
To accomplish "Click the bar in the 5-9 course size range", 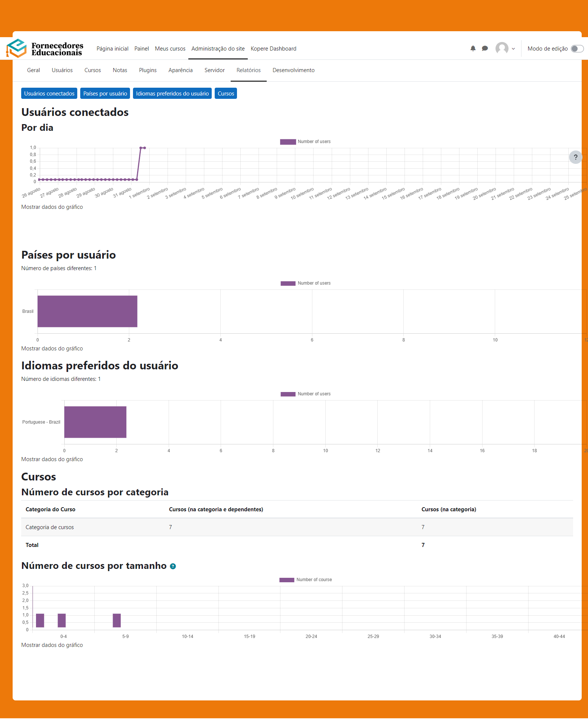I will tap(117, 621).
